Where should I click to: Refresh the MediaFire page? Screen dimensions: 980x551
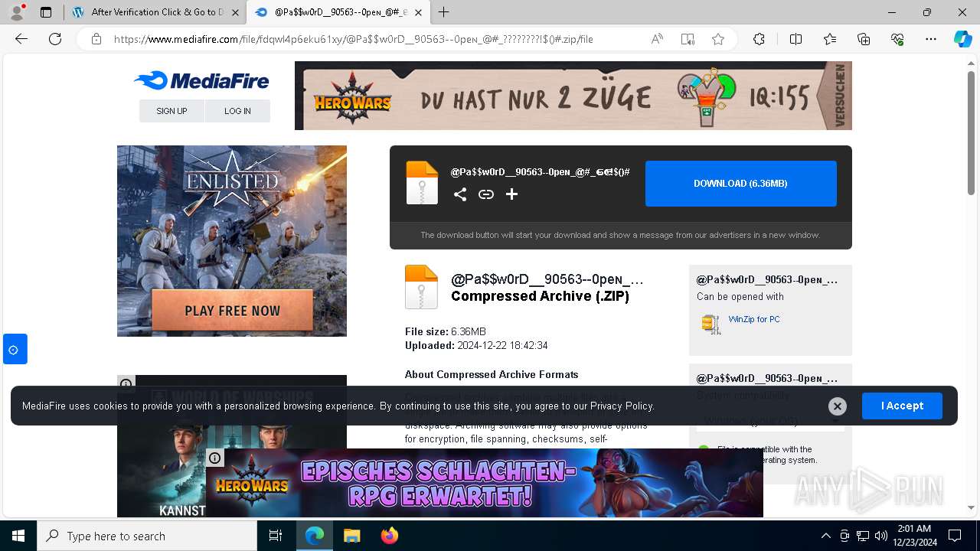click(55, 39)
